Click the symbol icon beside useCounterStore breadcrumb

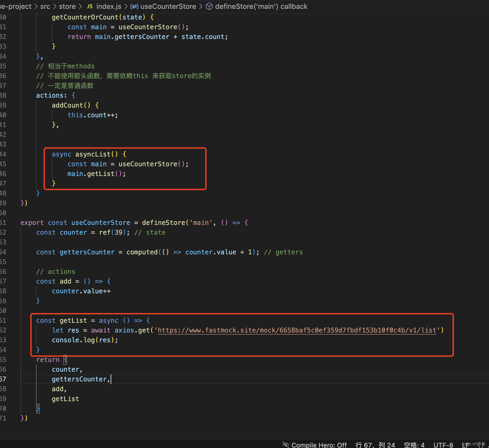pyautogui.click(x=135, y=6)
